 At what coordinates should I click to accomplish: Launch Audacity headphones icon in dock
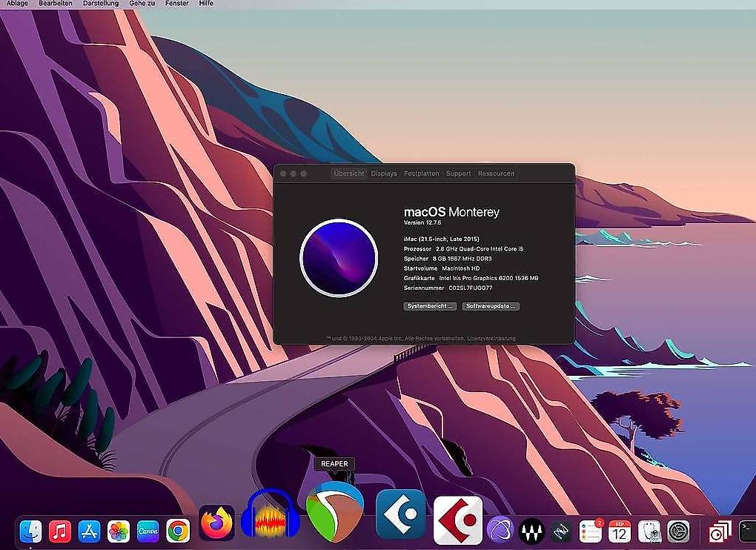(x=271, y=516)
